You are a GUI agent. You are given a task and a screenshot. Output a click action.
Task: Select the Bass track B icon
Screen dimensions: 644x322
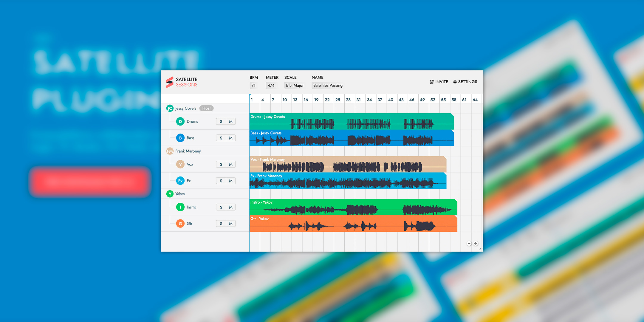coord(180,138)
